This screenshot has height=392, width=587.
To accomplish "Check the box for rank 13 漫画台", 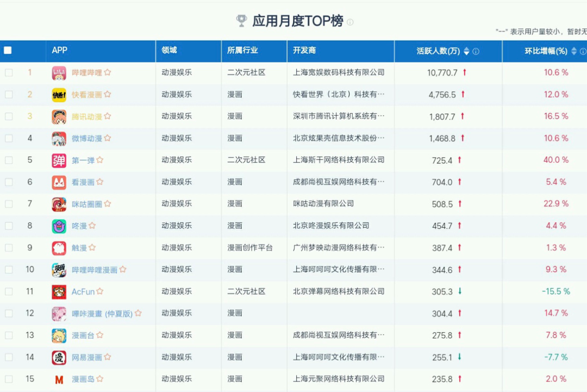I will [x=9, y=335].
